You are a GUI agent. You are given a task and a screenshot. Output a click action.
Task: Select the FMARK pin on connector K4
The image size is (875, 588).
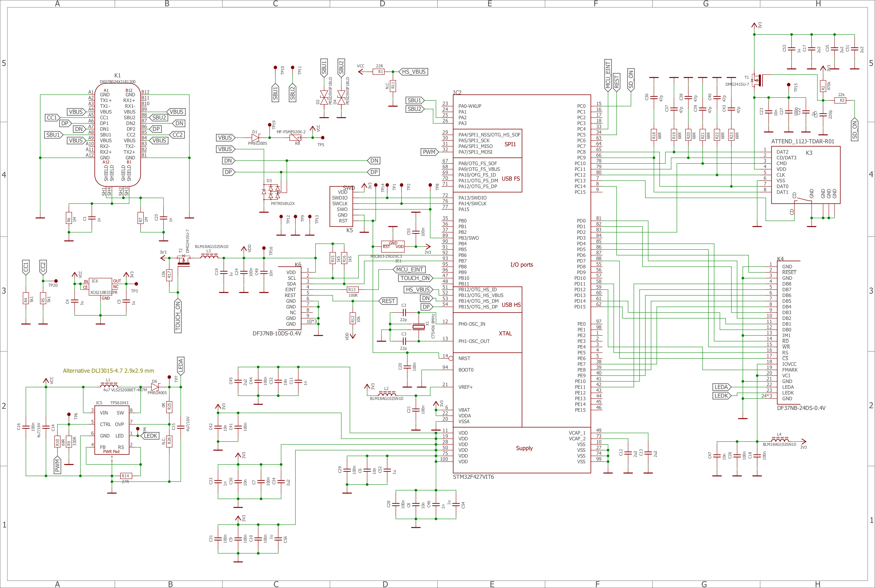[x=790, y=370]
